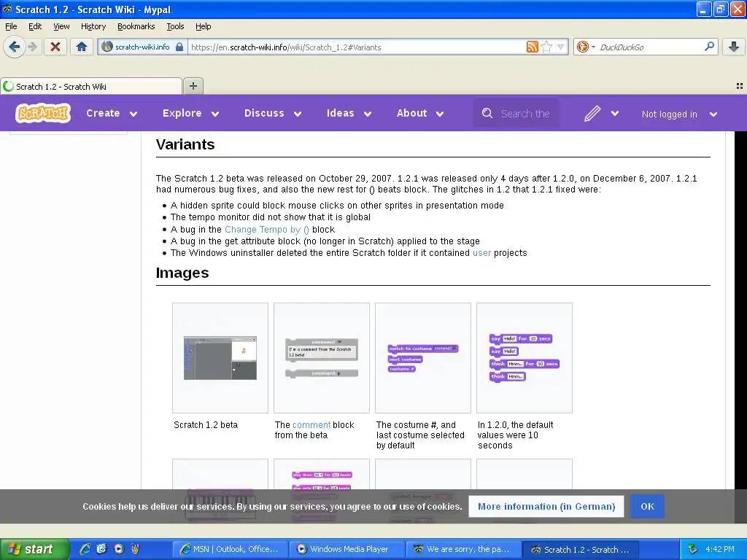This screenshot has height=560, width=747.
Task: Click the Scratch logo in the header
Action: 43,113
